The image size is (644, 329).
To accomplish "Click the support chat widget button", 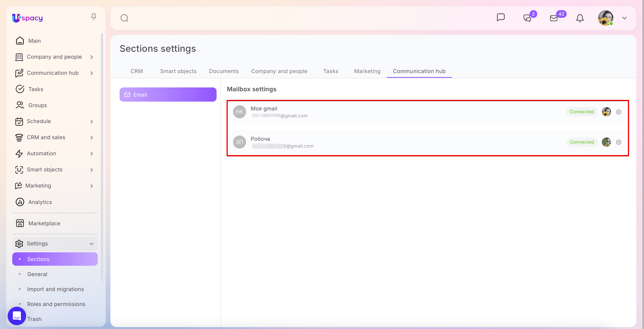I will tap(17, 316).
